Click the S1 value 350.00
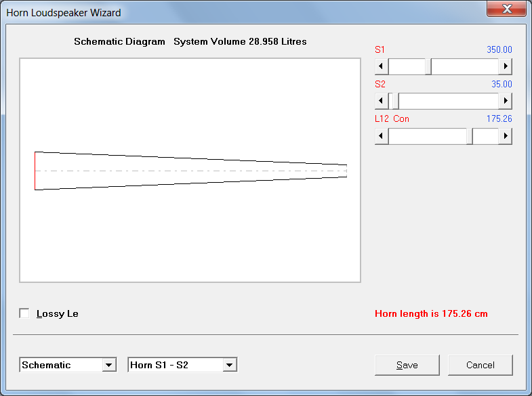 pos(499,50)
